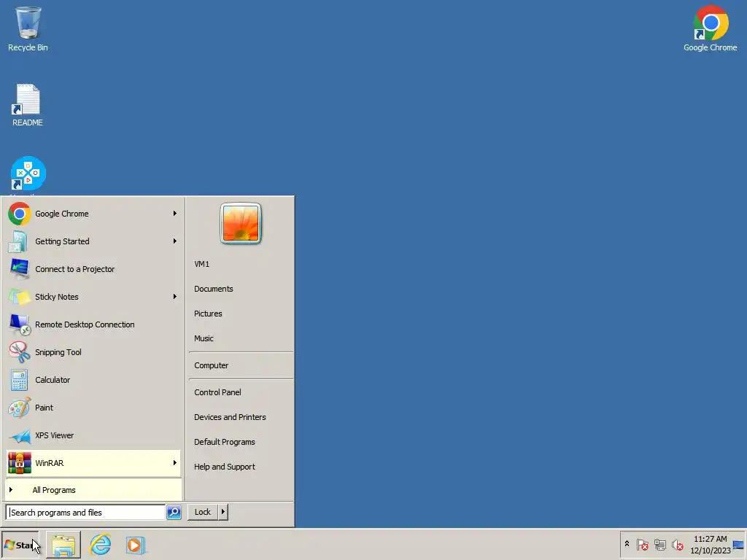Launch Connect to a Projector
This screenshot has width=747, height=560.
[x=93, y=269]
